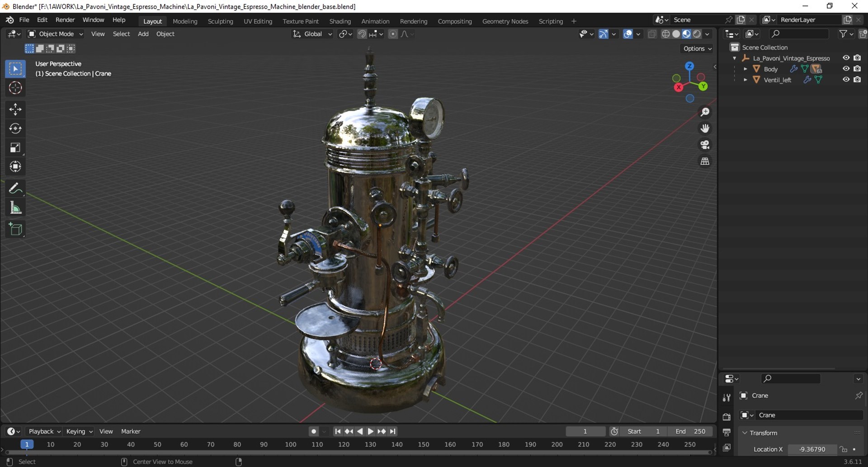Play the animation in reverse
Screen dimensions: 868x467
pos(360,431)
